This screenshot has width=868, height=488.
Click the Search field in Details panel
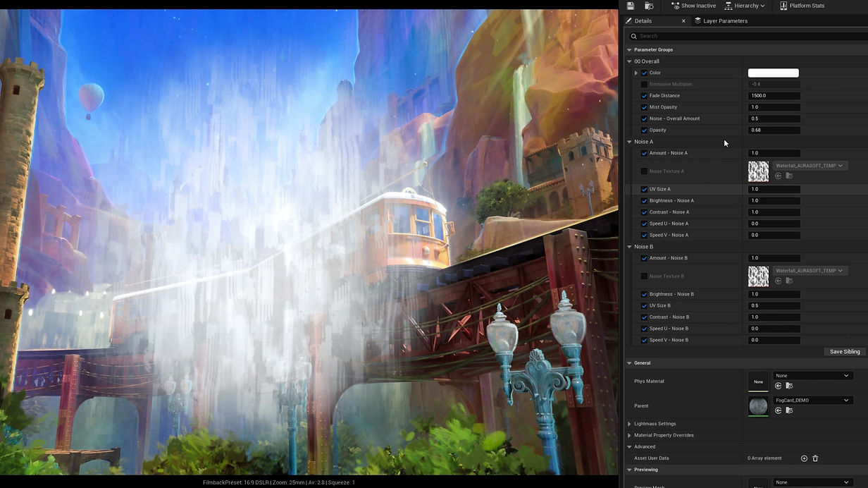pyautogui.click(x=747, y=36)
